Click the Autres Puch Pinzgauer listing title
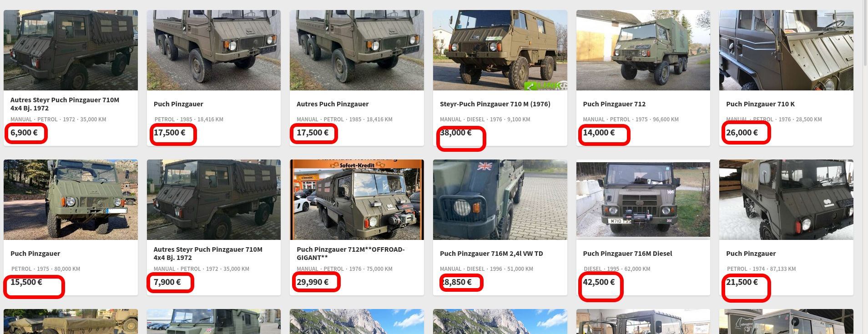Screen dimensions: 868x334 click(x=333, y=104)
